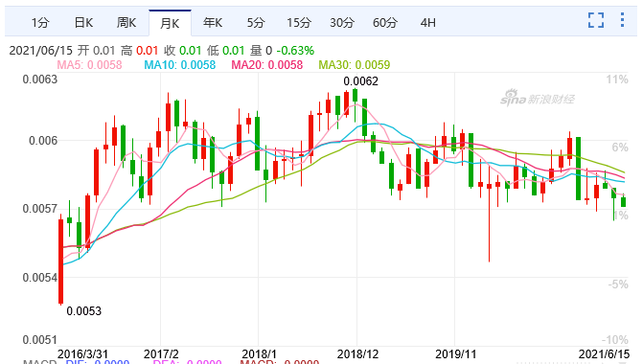Show the 15分 interval chart
Image resolution: width=643 pixels, height=364 pixels.
(x=299, y=23)
